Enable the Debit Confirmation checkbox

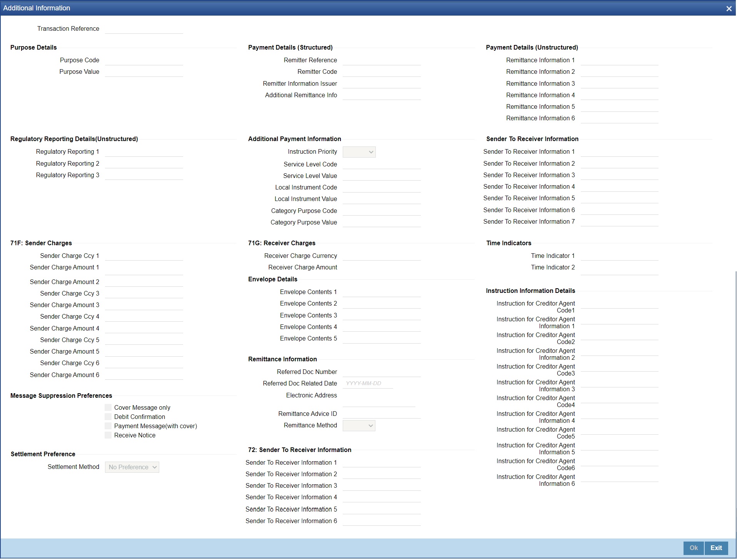pyautogui.click(x=108, y=417)
